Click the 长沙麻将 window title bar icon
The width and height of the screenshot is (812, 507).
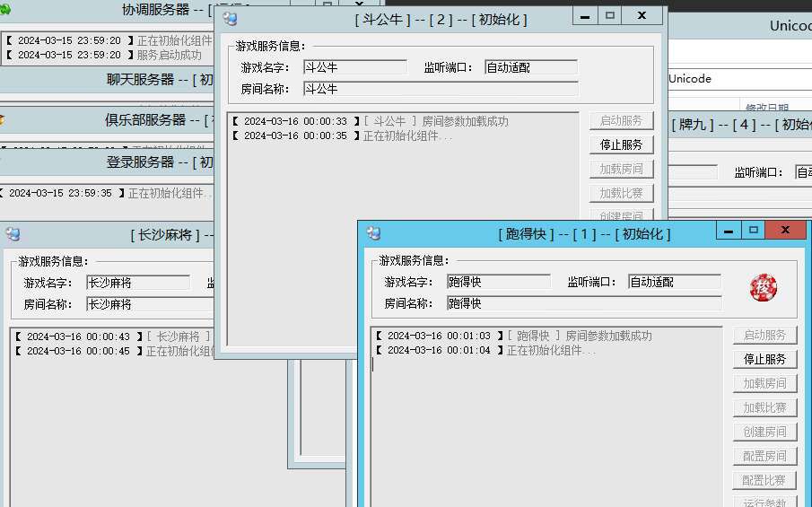[13, 234]
